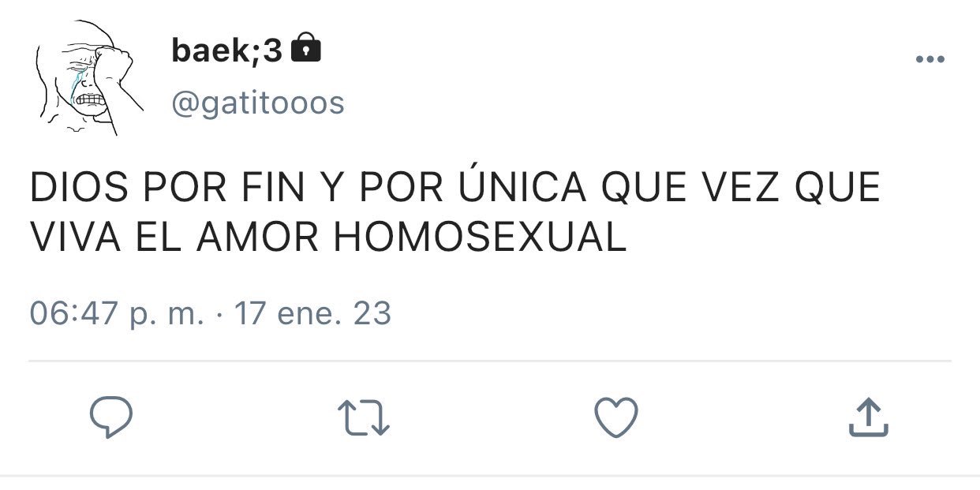Image resolution: width=980 pixels, height=490 pixels.
Task: Retweet this post using the arrows icon
Action: [x=364, y=417]
